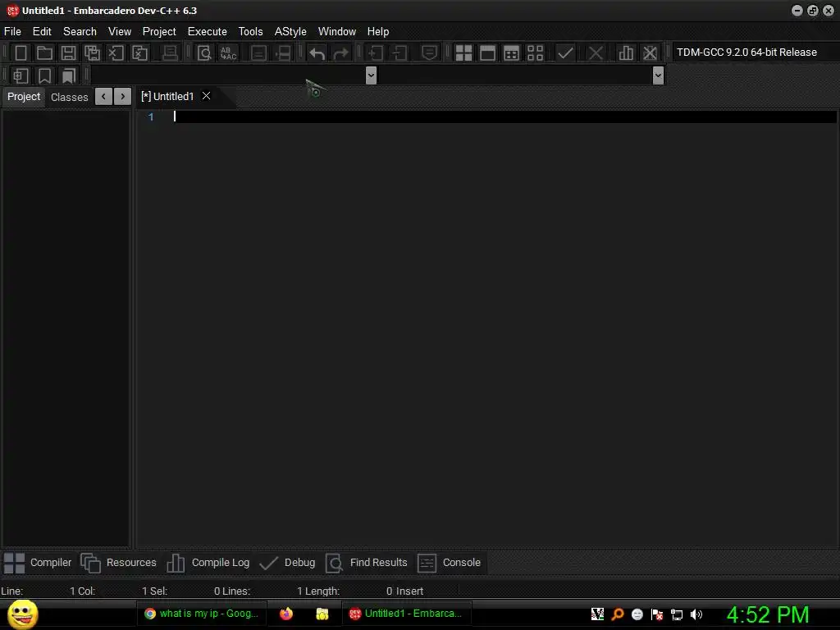Open the Debug bottom panel tab
The image size is (840, 630).
(288, 563)
